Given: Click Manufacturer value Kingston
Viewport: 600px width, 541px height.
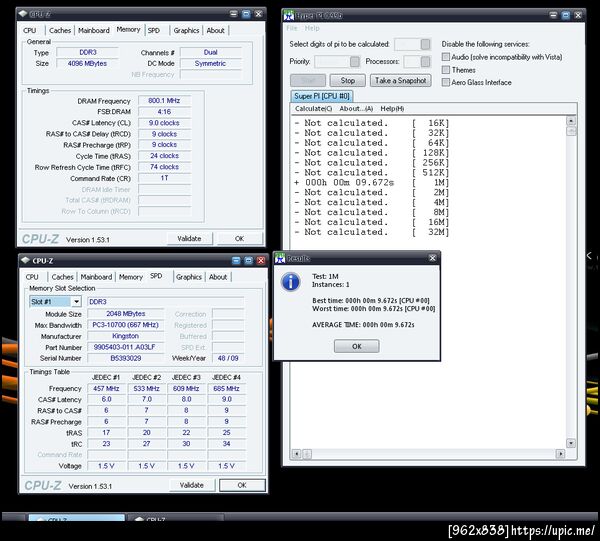Looking at the screenshot, I should pyautogui.click(x=125, y=336).
